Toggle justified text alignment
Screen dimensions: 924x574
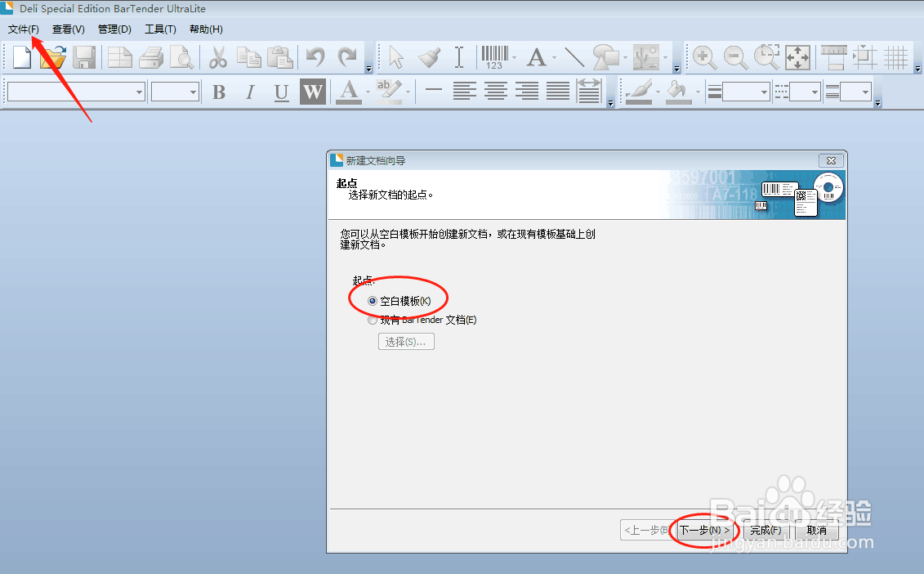coord(558,92)
